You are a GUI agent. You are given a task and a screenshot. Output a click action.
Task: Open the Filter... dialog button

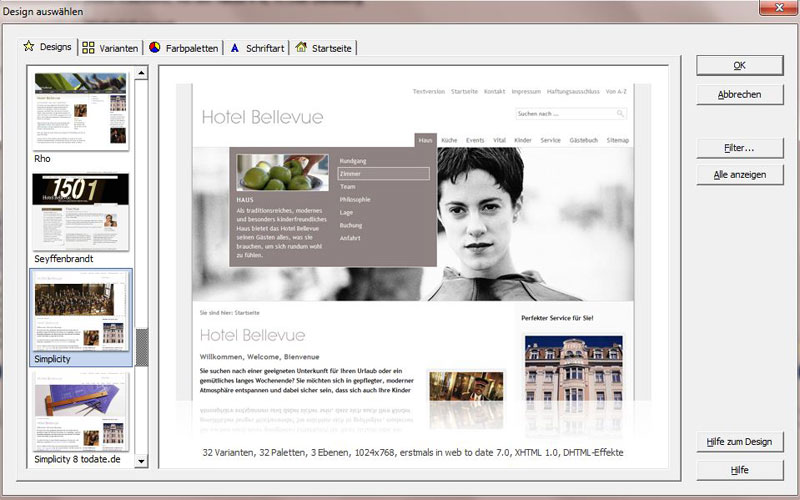pyautogui.click(x=740, y=148)
